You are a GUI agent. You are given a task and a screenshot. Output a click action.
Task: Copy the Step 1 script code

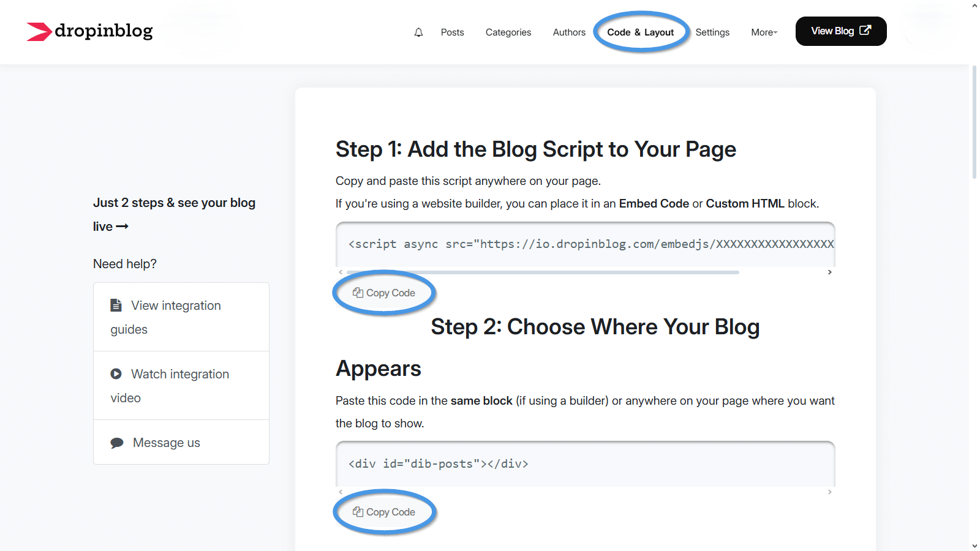point(384,293)
